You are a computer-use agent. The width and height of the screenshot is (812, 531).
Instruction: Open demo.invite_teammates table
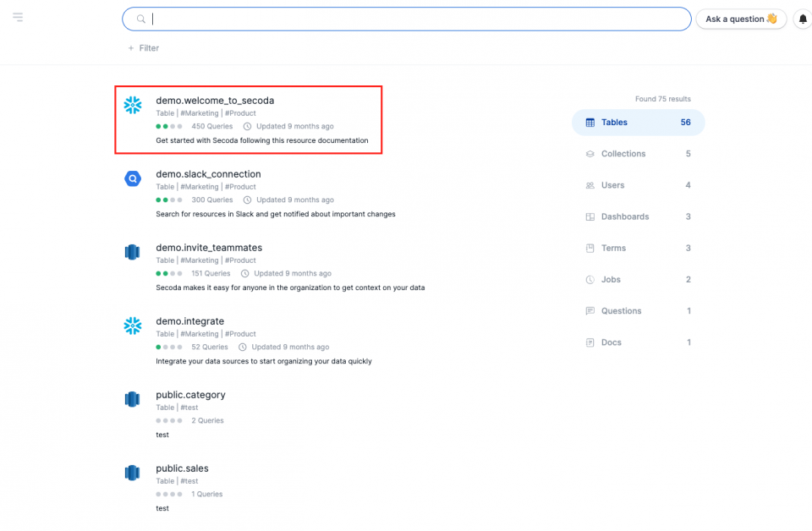[209, 248]
